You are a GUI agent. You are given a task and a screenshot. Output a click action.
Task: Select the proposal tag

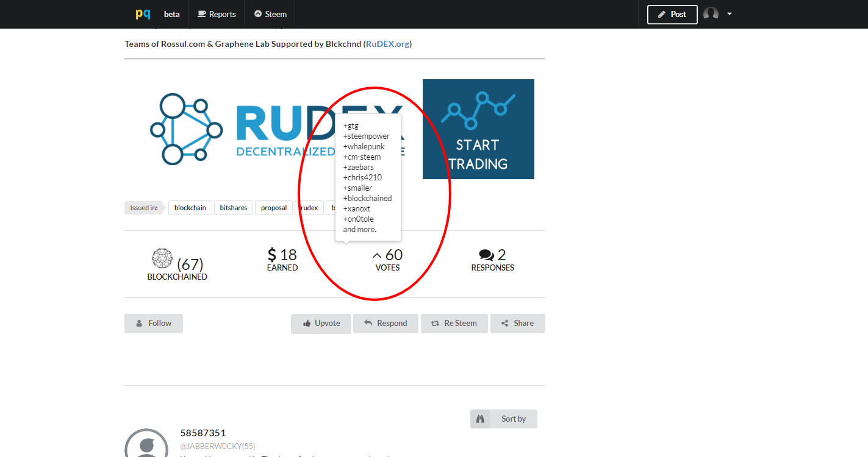tap(274, 208)
